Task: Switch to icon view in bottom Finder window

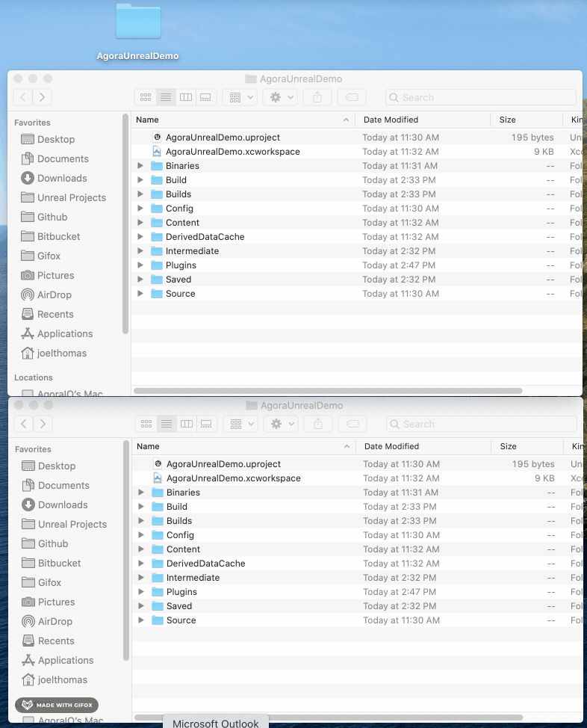Action: (x=146, y=424)
